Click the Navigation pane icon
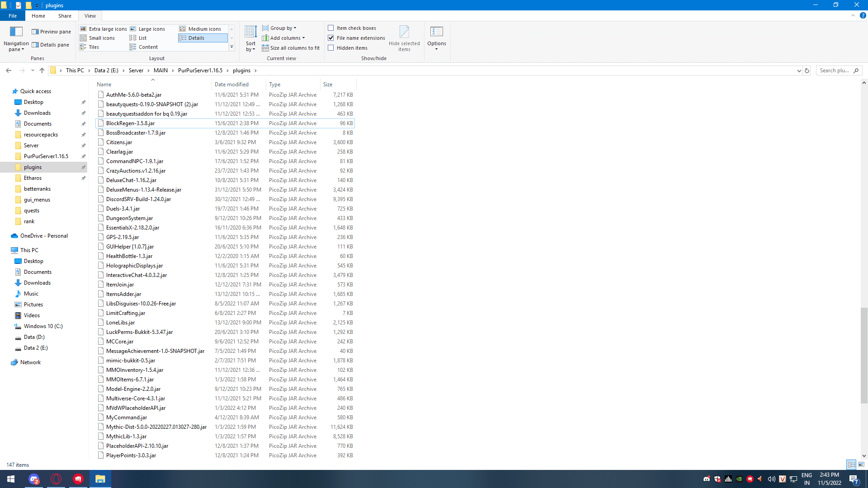 click(x=16, y=32)
